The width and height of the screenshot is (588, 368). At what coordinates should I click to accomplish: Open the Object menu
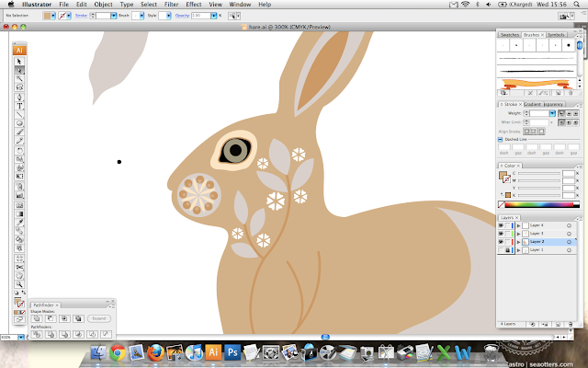101,5
